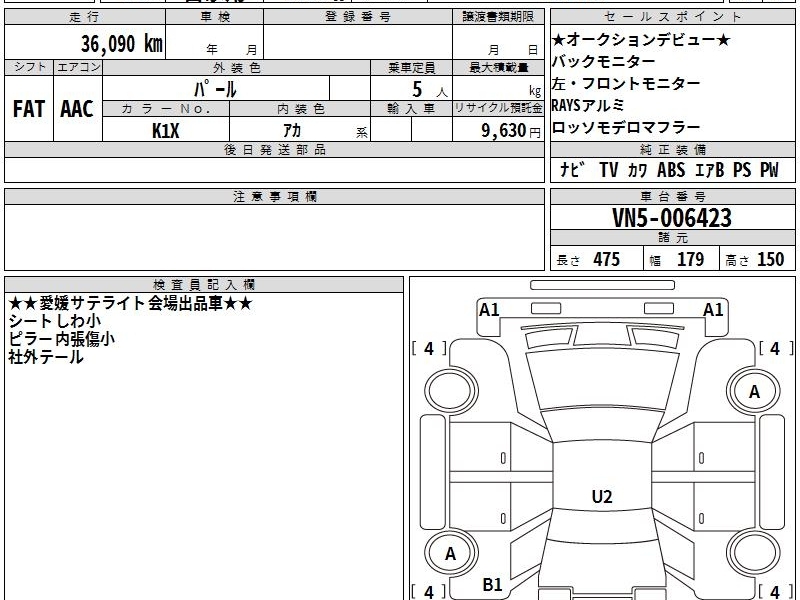The width and height of the screenshot is (800, 600).
Task: Select the color code K1X
Action: click(x=166, y=131)
